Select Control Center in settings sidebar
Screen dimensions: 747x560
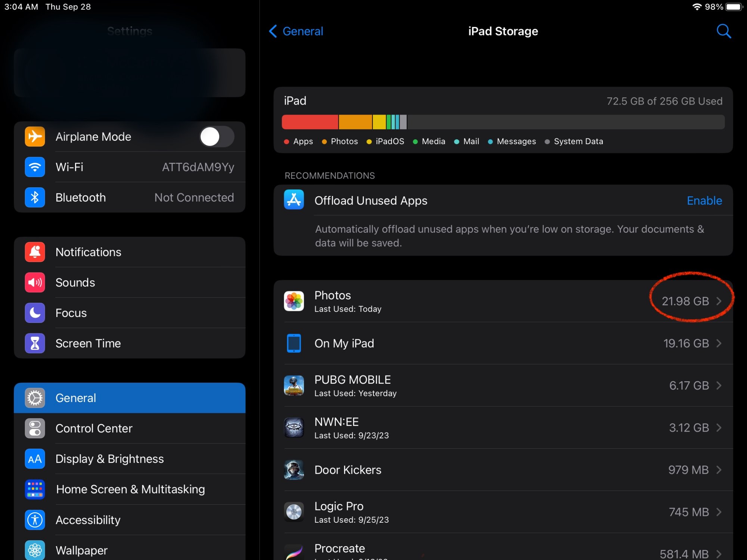[130, 428]
